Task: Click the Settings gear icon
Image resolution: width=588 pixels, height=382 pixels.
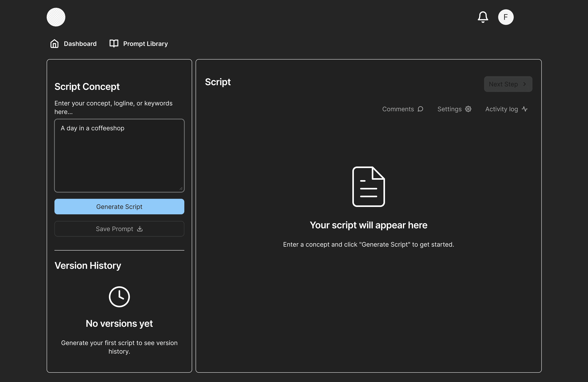Action: coord(468,109)
